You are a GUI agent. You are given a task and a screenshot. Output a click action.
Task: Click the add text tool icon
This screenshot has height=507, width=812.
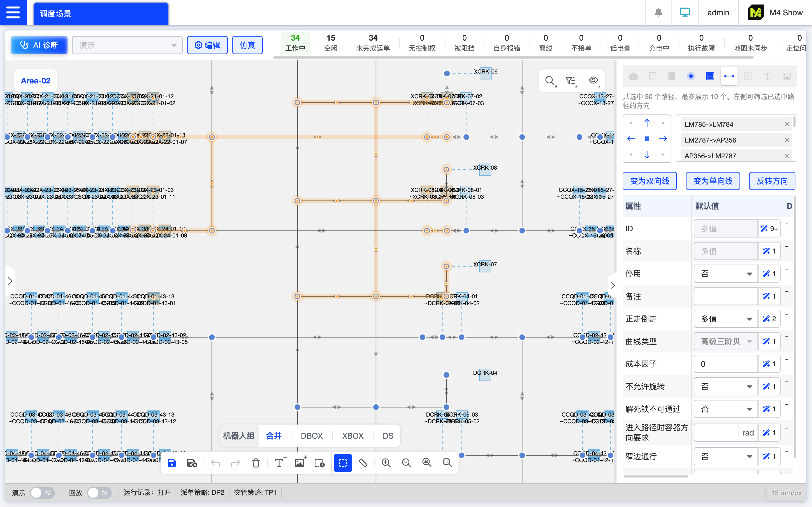pyautogui.click(x=279, y=463)
